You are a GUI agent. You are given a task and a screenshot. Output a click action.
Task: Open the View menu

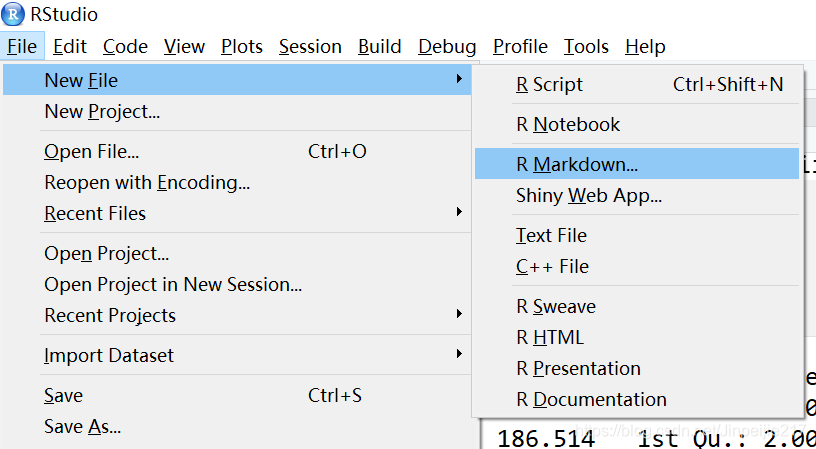pyautogui.click(x=184, y=46)
